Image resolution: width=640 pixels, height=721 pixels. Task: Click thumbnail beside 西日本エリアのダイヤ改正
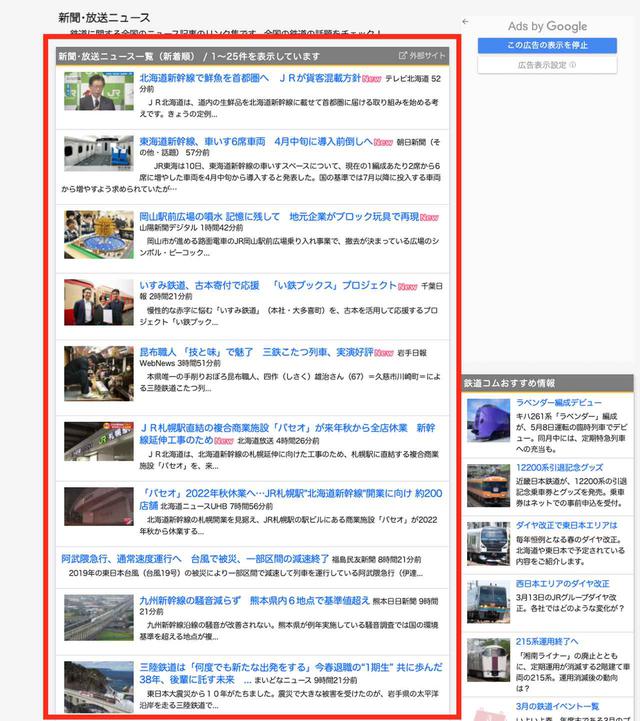pos(488,602)
